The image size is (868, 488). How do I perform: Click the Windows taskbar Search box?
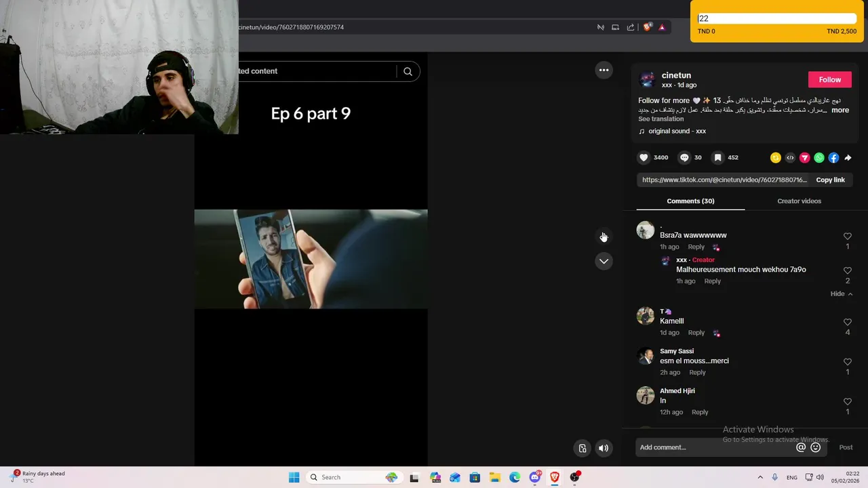(x=353, y=477)
